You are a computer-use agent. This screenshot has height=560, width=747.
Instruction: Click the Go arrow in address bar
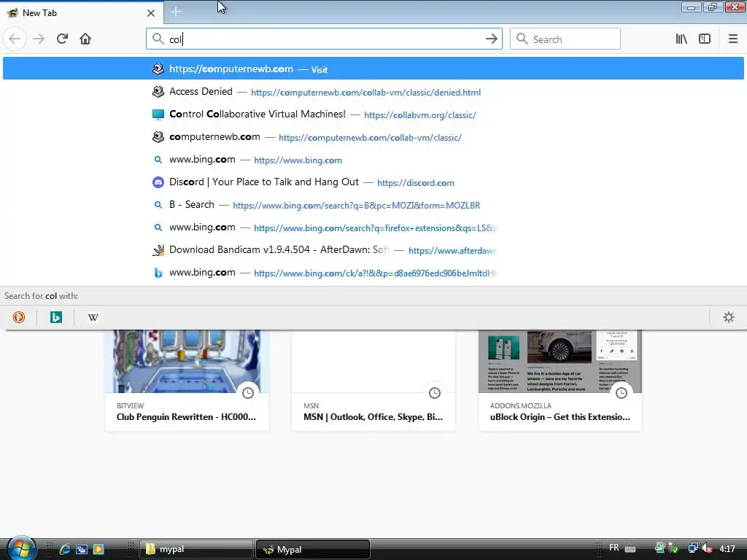coord(491,39)
